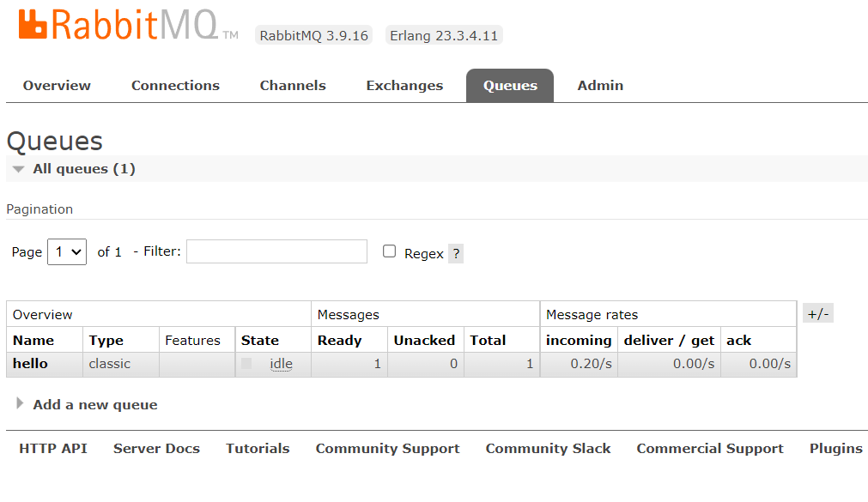Open the Page number dropdown
The image size is (868, 502).
tap(67, 251)
